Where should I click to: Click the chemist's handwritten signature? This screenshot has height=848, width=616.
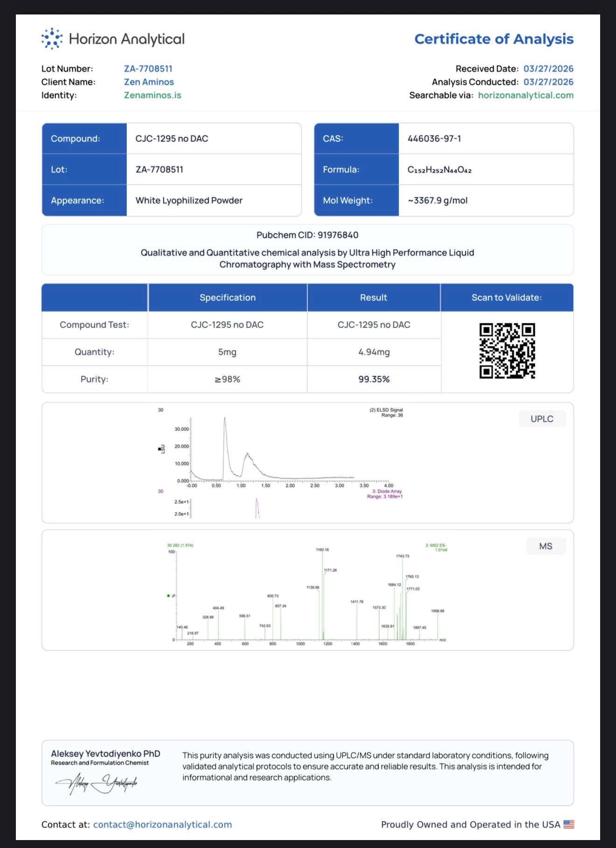tap(97, 784)
